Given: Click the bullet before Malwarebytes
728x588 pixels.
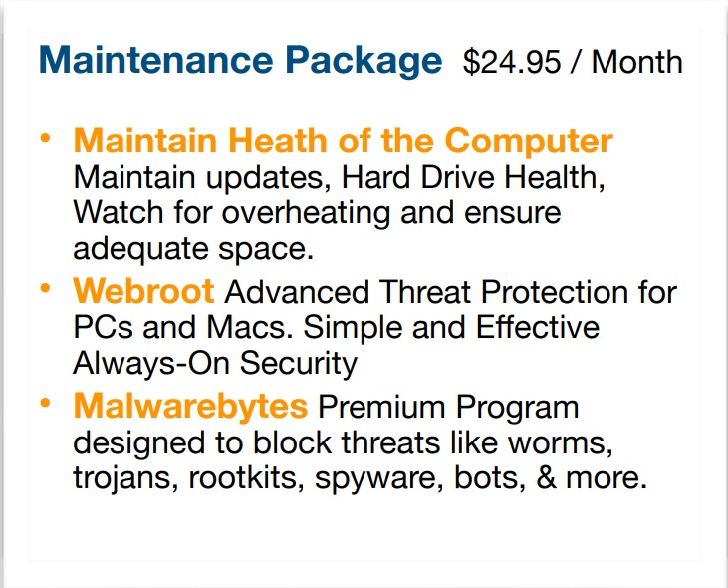Looking at the screenshot, I should 45,403.
